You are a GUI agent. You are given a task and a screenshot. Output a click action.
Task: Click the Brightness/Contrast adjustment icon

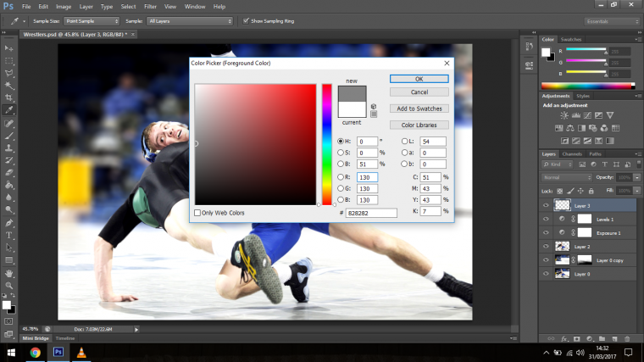click(564, 115)
